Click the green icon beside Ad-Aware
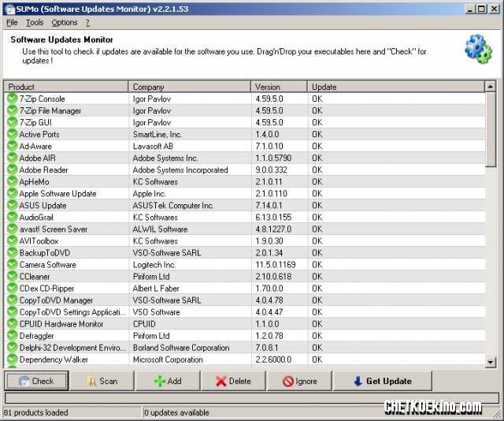Image resolution: width=504 pixels, height=421 pixels. 13,146
